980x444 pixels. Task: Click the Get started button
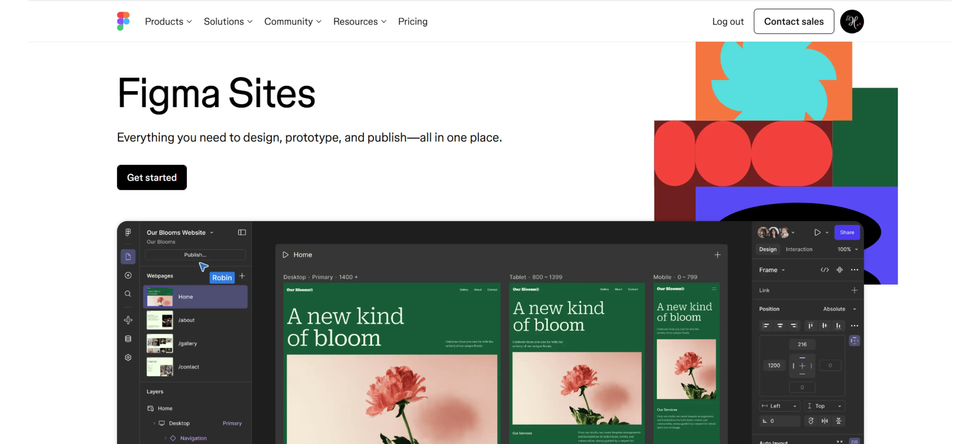(x=152, y=177)
